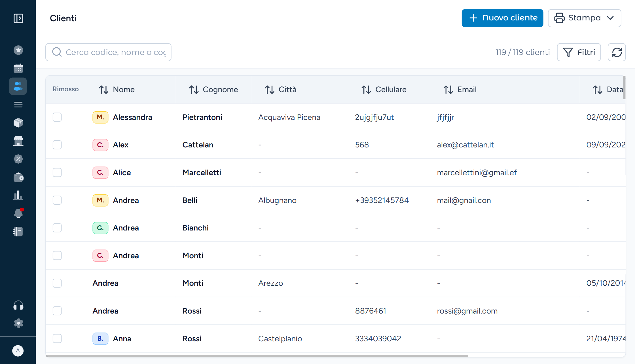The height and width of the screenshot is (364, 635).
Task: Click the refresh clients list icon
Action: tap(617, 52)
